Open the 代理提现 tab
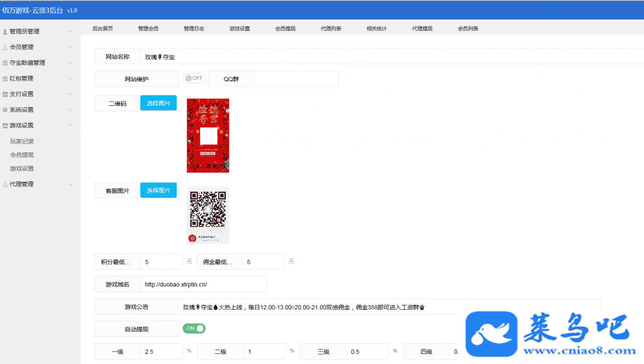Image resolution: width=644 pixels, height=364 pixels. click(422, 28)
